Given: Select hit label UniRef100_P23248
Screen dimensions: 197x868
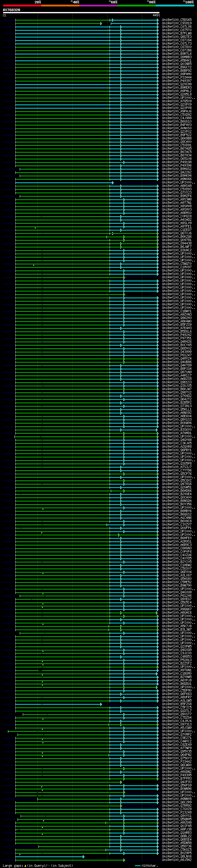Looking at the screenshot, I should [177, 812].
